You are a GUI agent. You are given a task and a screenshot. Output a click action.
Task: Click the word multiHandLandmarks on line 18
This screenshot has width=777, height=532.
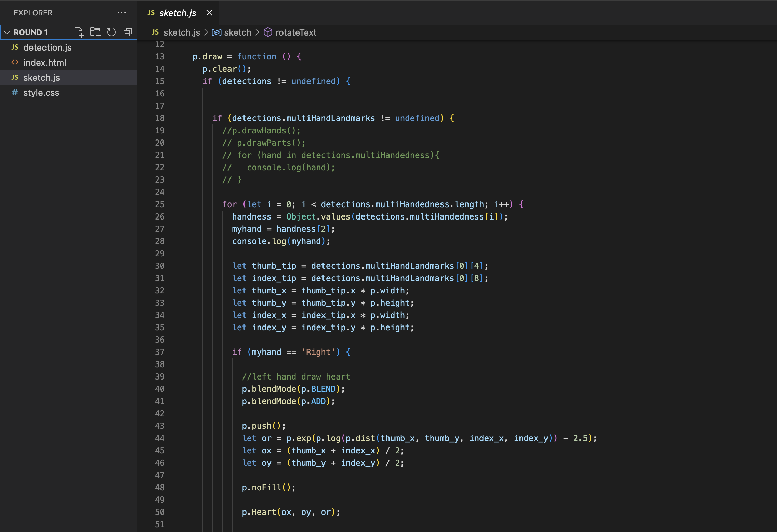click(x=330, y=118)
